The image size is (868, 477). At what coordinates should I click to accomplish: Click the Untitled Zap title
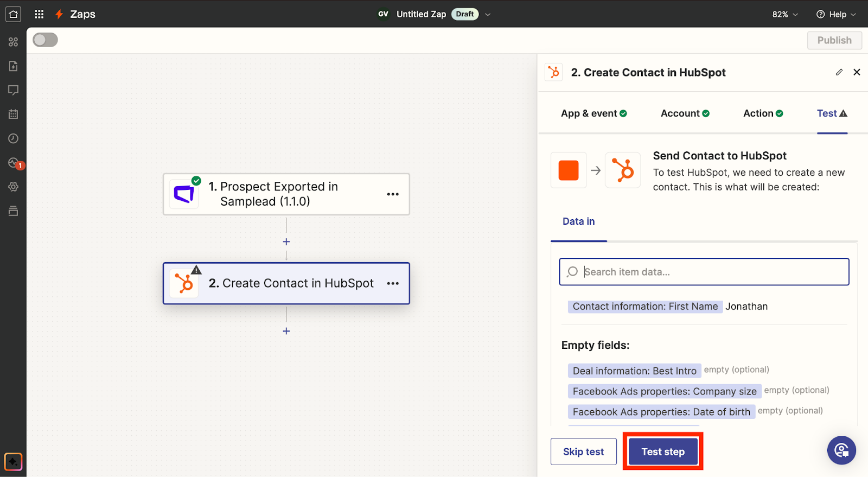(421, 14)
